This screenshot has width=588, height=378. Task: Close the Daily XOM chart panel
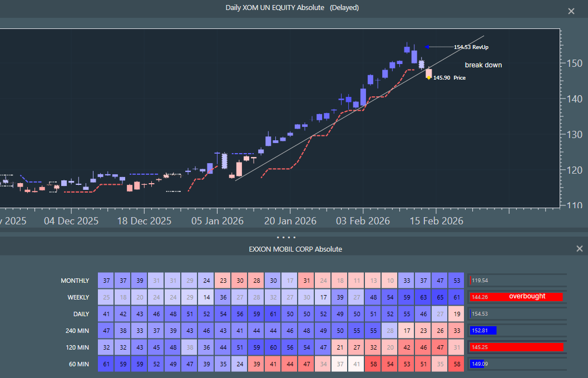[571, 11]
